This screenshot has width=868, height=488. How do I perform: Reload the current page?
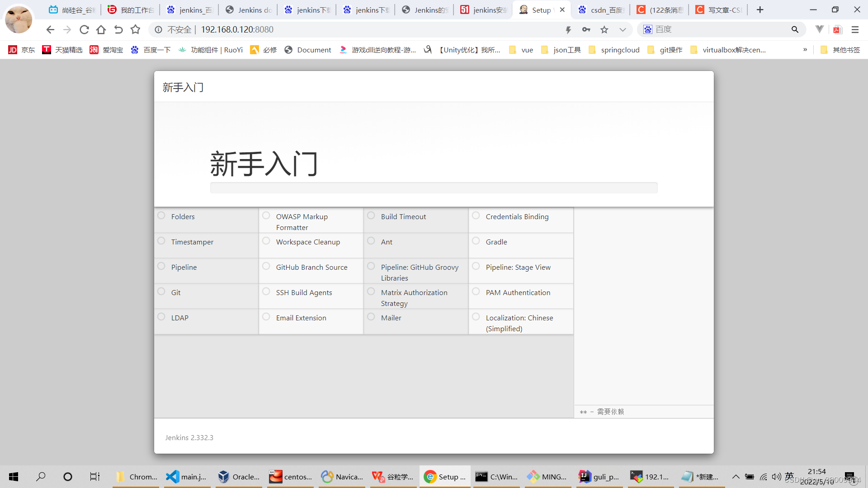pyautogui.click(x=84, y=29)
